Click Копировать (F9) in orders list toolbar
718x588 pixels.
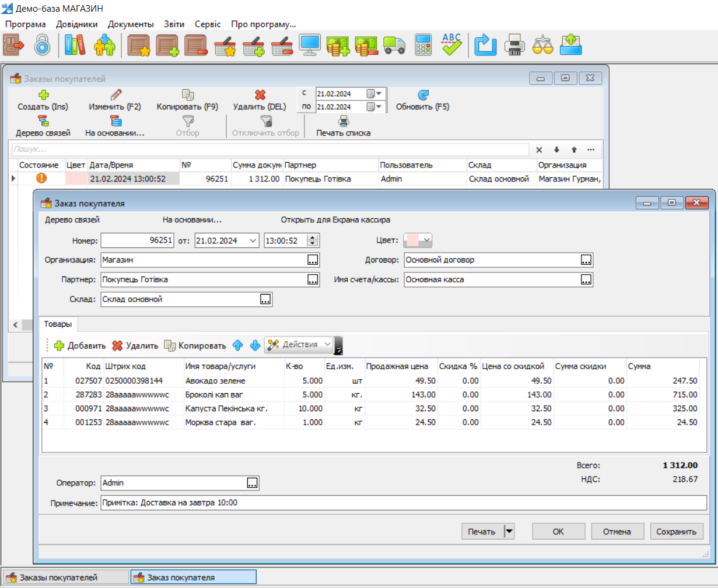(187, 100)
